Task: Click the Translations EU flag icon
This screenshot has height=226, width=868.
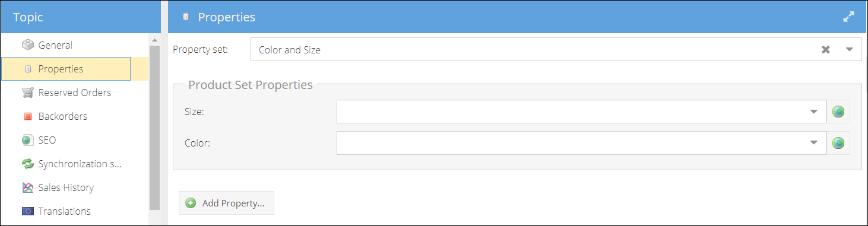Action: 27,211
